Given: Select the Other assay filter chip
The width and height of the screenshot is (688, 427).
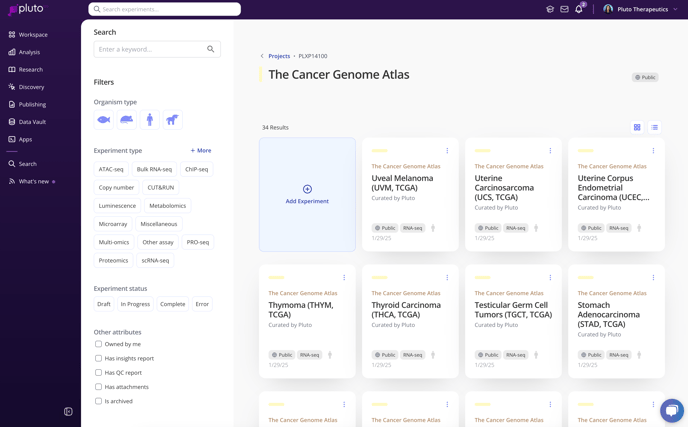Looking at the screenshot, I should point(158,242).
